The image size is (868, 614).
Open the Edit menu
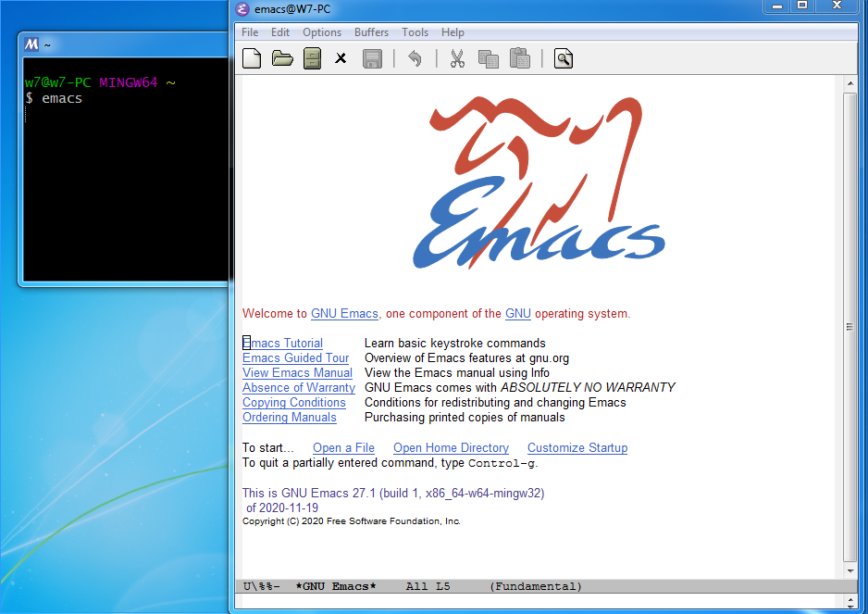point(280,32)
